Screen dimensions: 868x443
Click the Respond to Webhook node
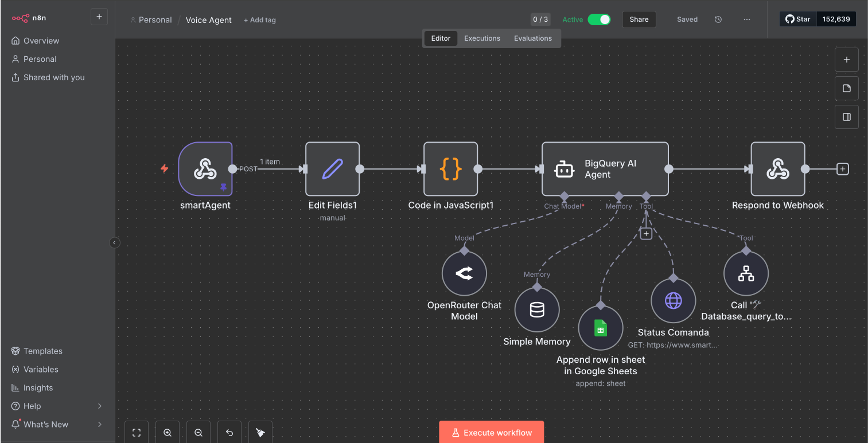(778, 169)
